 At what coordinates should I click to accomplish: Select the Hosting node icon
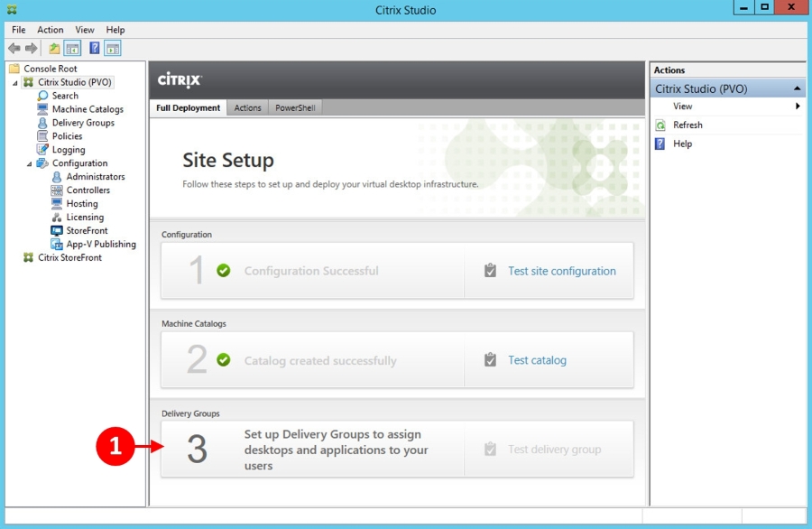tap(57, 204)
